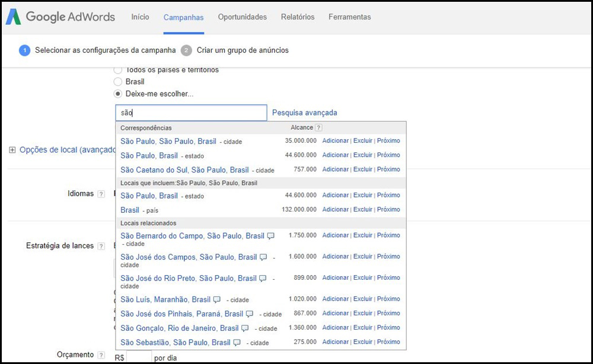
Task: Click the Orçamento R$ daily budget field
Action: (139, 357)
